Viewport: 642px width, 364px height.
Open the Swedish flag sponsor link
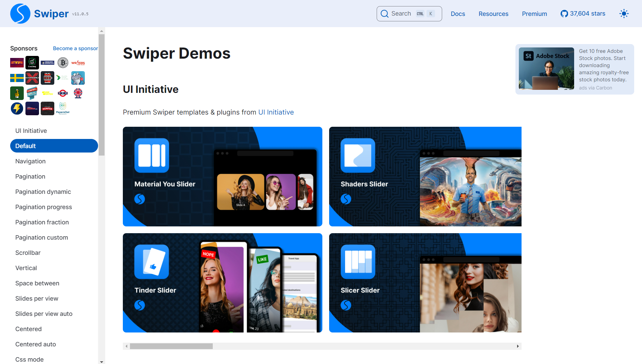tap(17, 78)
